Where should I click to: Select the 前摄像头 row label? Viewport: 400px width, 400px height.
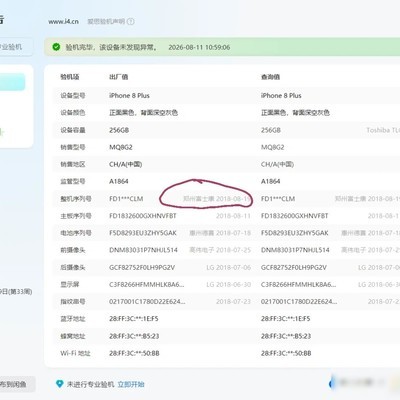pos(73,250)
